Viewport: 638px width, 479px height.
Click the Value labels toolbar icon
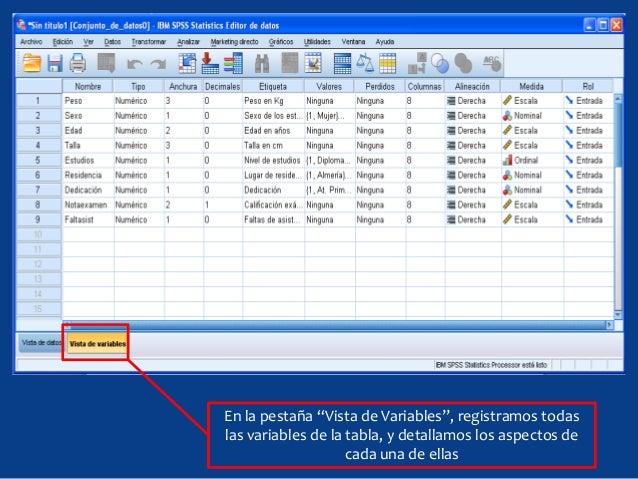coord(417,63)
